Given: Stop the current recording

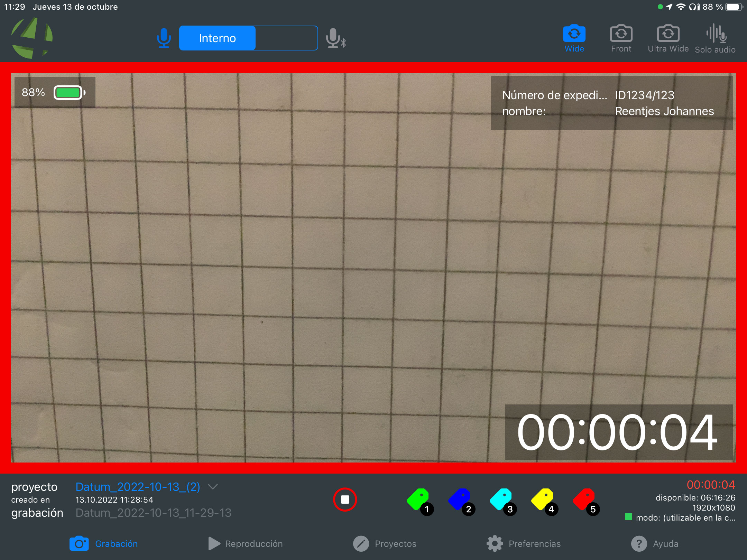Looking at the screenshot, I should [x=345, y=500].
